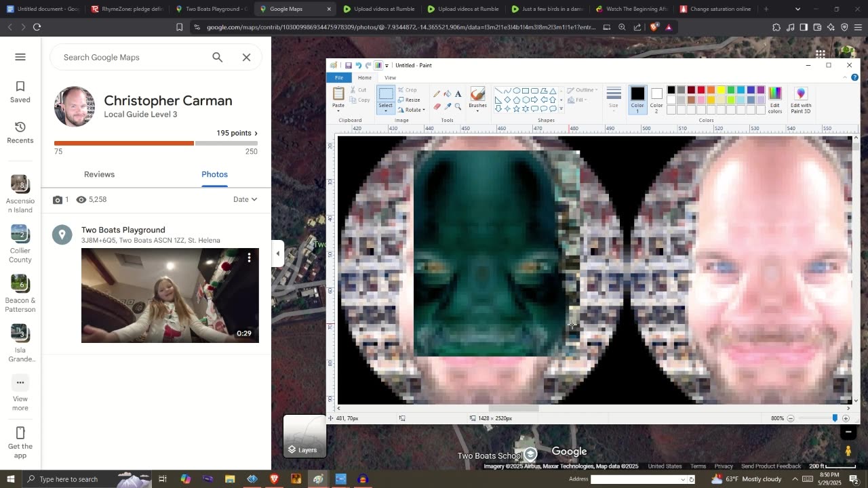Image resolution: width=868 pixels, height=488 pixels.
Task: Open Saved places in Google Maps
Action: pyautogui.click(x=20, y=92)
